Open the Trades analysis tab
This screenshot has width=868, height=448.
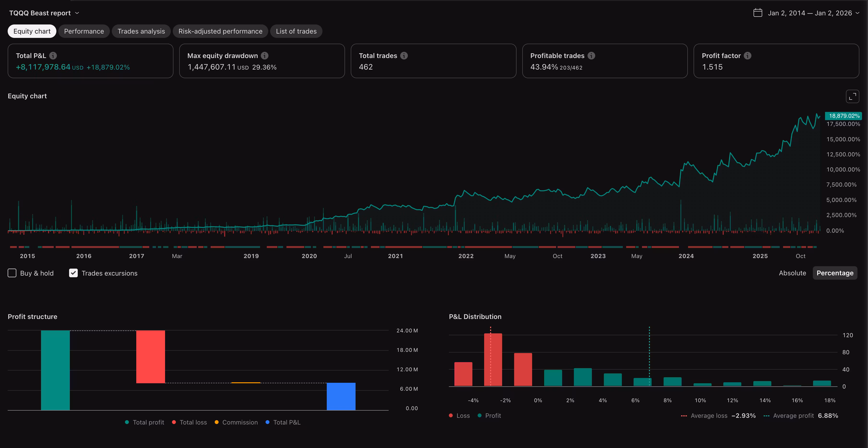pyautogui.click(x=141, y=31)
